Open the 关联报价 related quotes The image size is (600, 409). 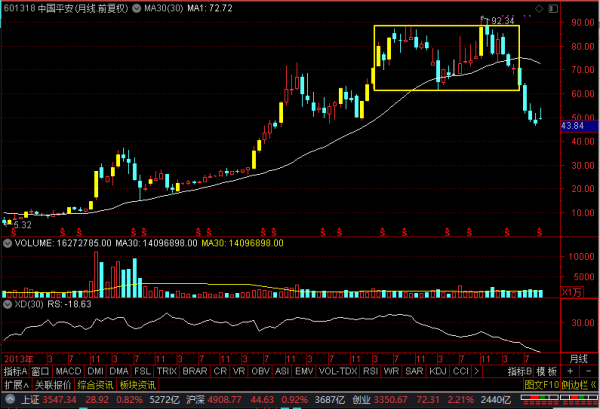[x=52, y=384]
